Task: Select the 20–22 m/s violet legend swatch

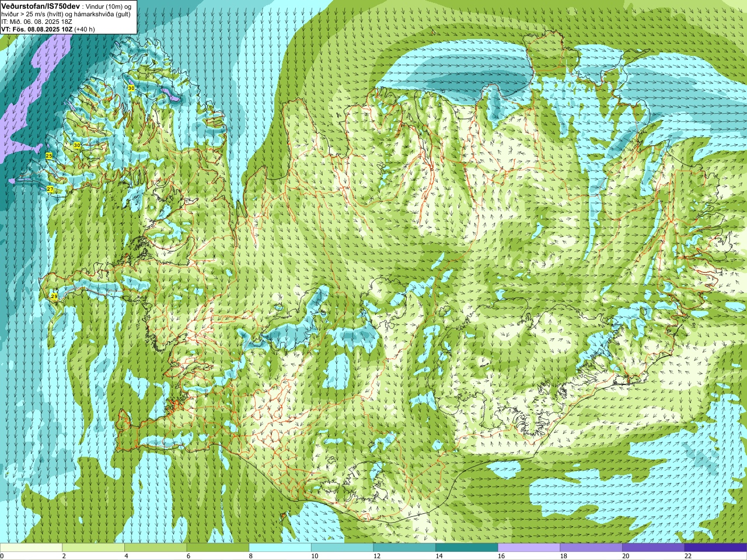Action: click(654, 548)
